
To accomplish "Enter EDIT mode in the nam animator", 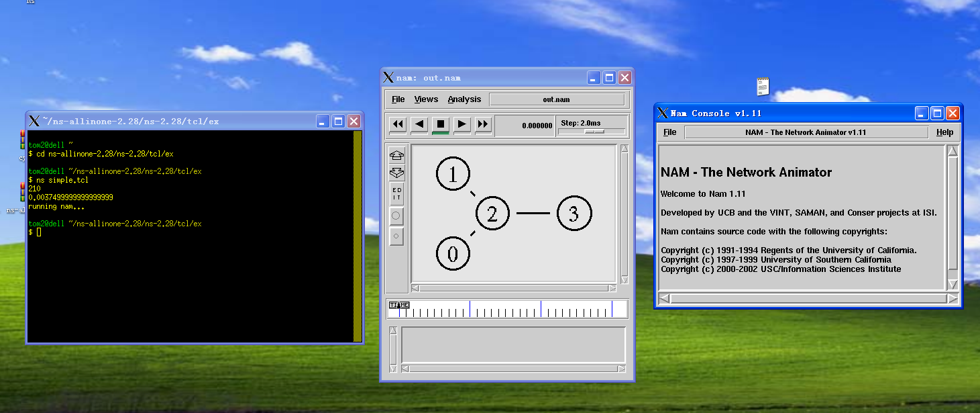I will (396, 195).
